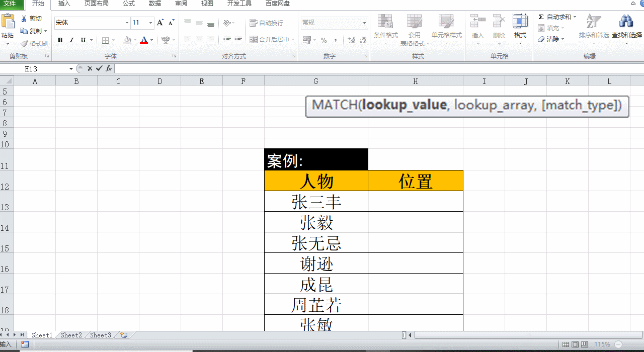Toggle italic formatting
Screen dimensions: 644x352
pos(71,40)
